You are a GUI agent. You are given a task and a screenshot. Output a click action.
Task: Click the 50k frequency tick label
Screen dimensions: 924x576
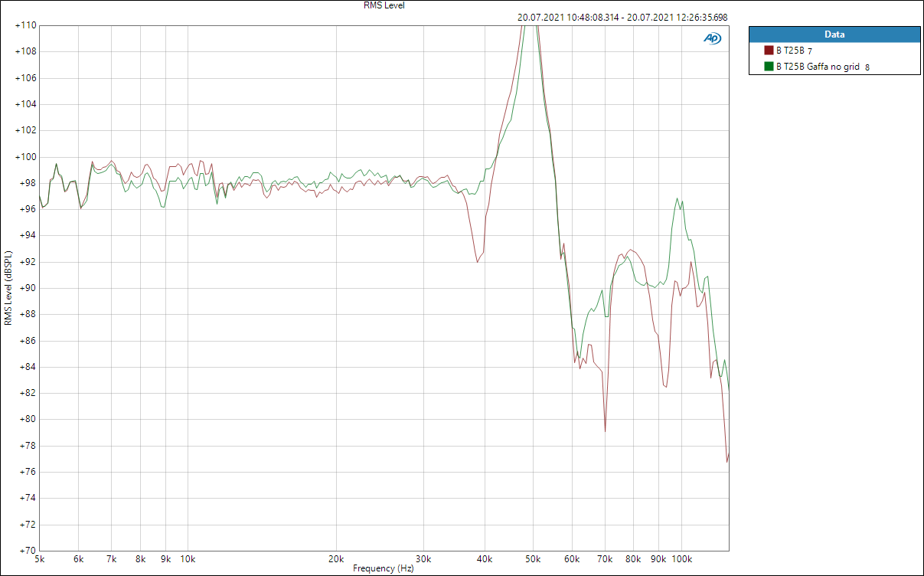532,559
